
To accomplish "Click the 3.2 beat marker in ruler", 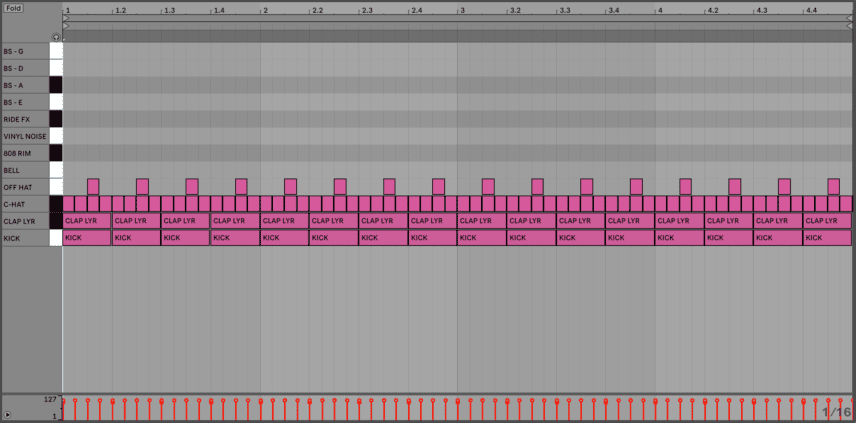I will pyautogui.click(x=515, y=10).
